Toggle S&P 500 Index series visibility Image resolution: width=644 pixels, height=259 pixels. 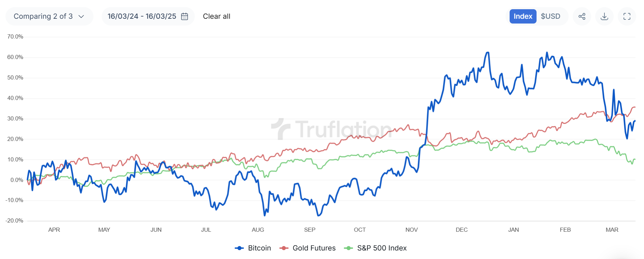381,248
